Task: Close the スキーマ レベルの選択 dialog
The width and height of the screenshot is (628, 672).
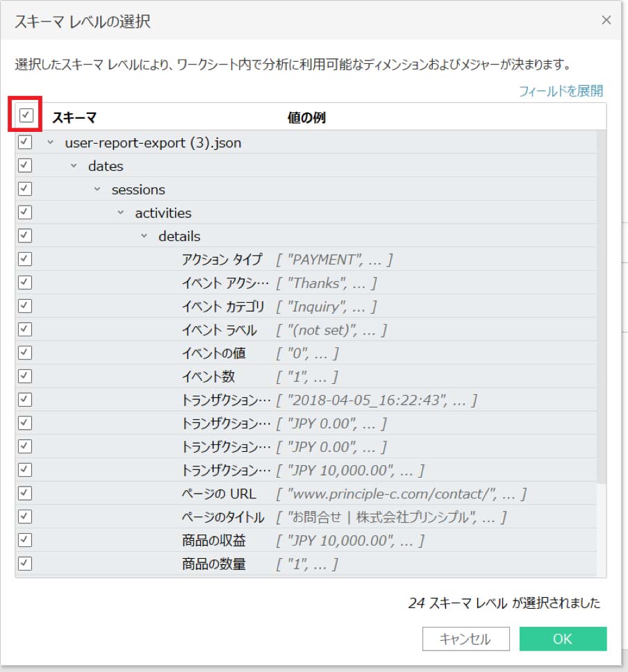Action: coord(606,20)
